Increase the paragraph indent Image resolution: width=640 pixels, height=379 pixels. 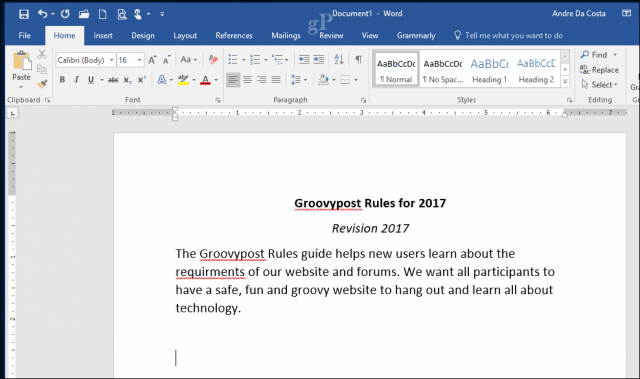tap(319, 60)
